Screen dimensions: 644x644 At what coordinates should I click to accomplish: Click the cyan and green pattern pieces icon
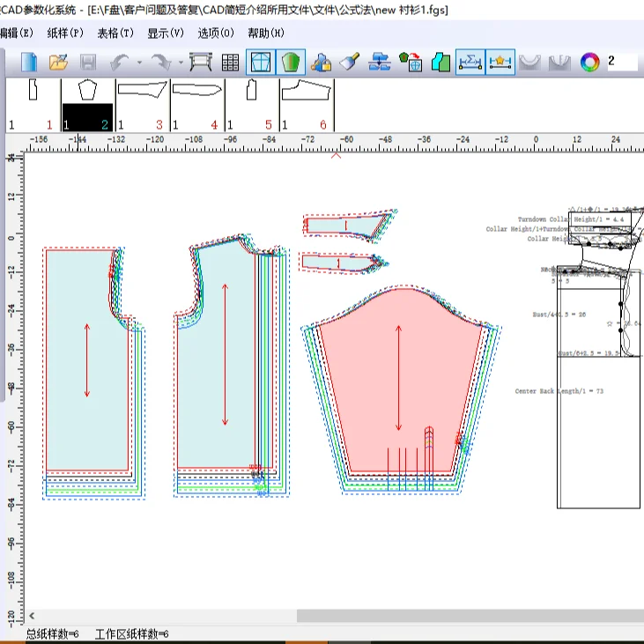(440, 63)
